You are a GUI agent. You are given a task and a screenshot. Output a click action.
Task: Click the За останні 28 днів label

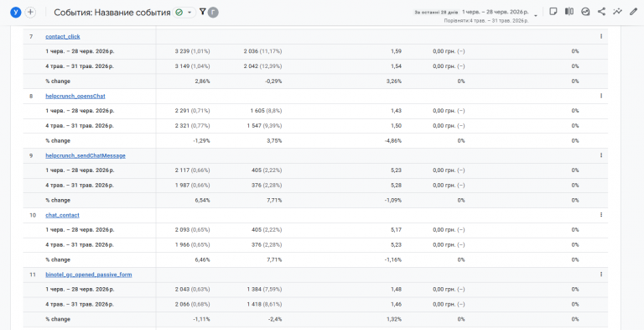tap(436, 13)
